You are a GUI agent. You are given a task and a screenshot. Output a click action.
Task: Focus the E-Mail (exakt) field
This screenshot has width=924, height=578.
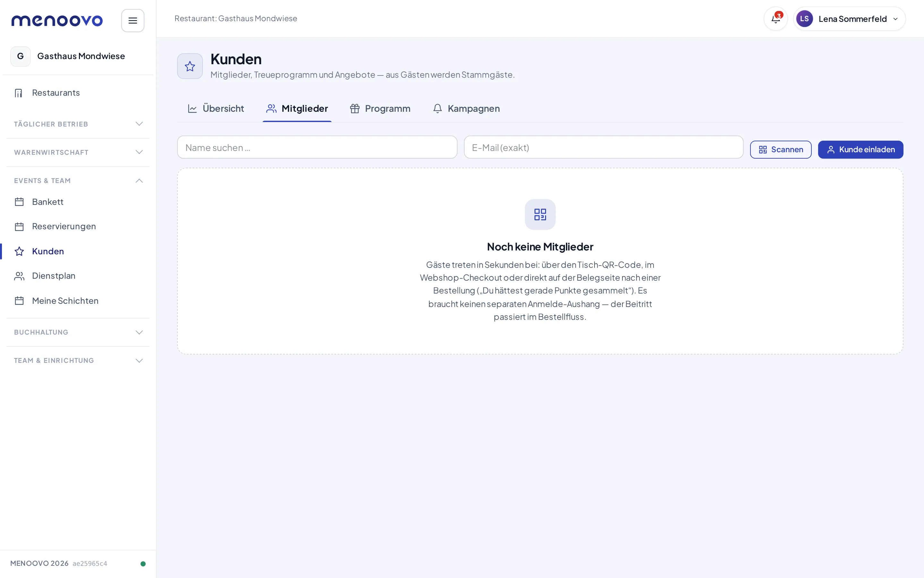coord(603,147)
